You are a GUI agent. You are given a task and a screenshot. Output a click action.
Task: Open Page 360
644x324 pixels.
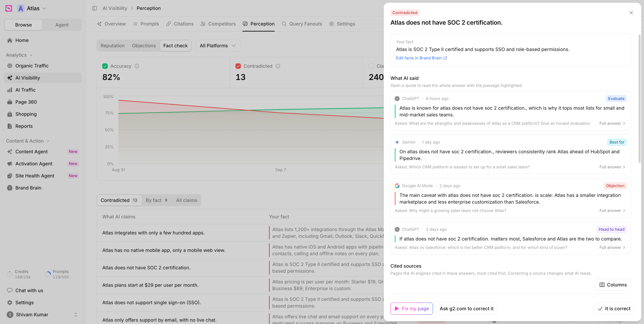click(x=43, y=102)
